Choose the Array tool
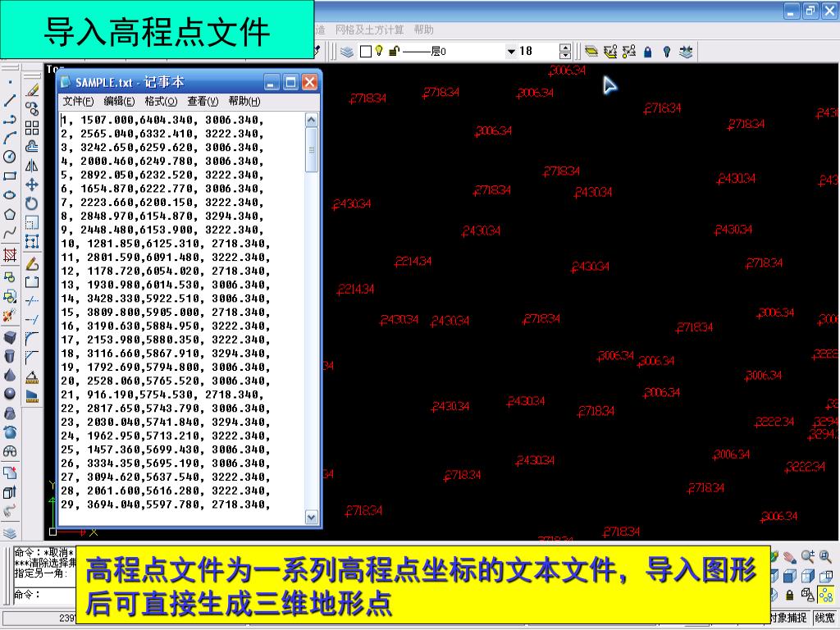840x630 pixels. (x=32, y=127)
